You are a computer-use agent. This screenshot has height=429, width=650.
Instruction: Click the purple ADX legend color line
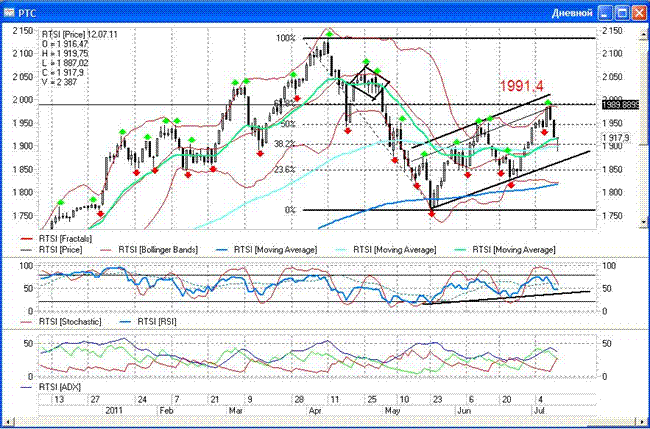coord(27,388)
